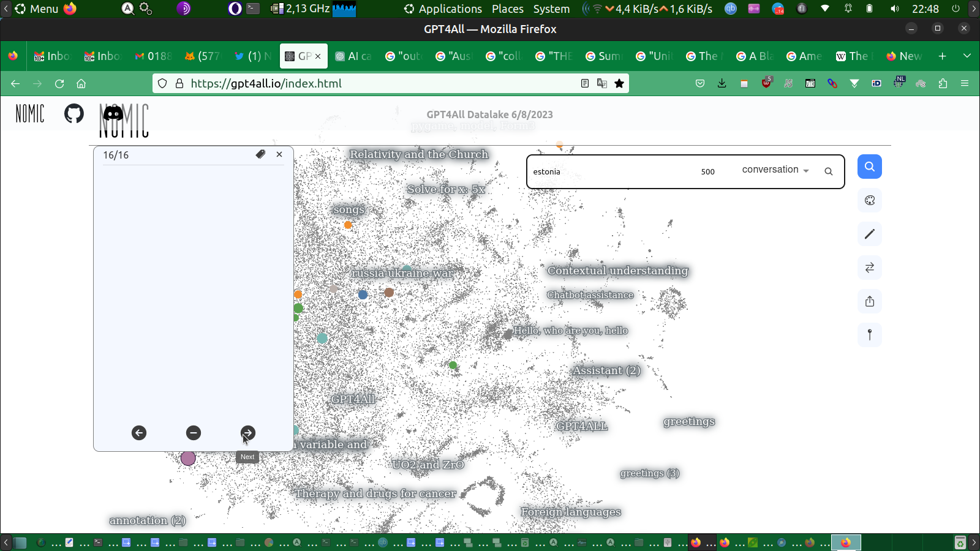Switch to the 'A Bla' Google tab
Screen dimensions: 980x551
click(755, 56)
